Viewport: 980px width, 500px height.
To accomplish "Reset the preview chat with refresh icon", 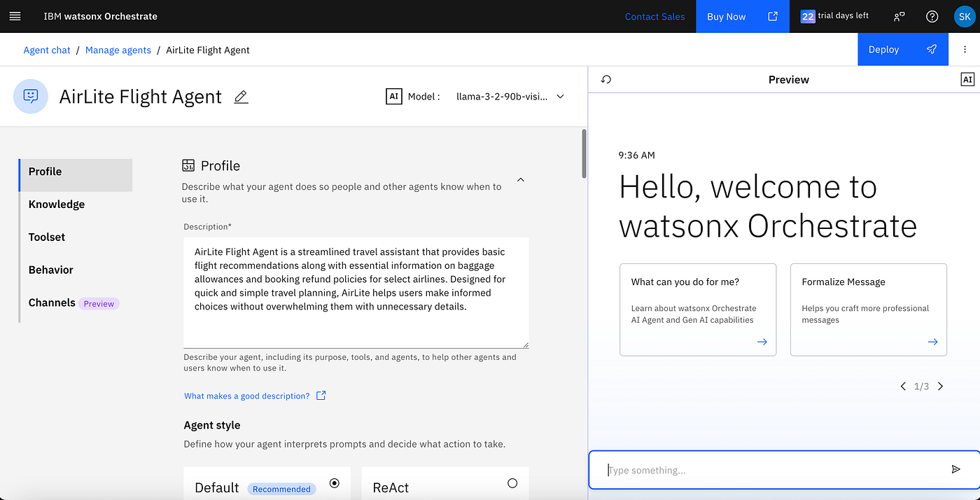I will point(606,80).
